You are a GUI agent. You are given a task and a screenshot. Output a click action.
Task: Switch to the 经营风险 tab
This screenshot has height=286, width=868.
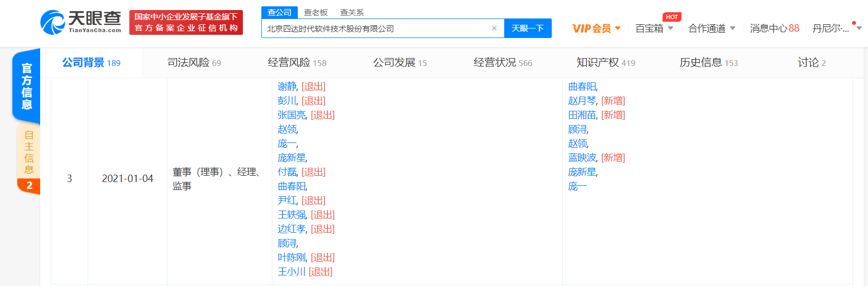click(297, 63)
